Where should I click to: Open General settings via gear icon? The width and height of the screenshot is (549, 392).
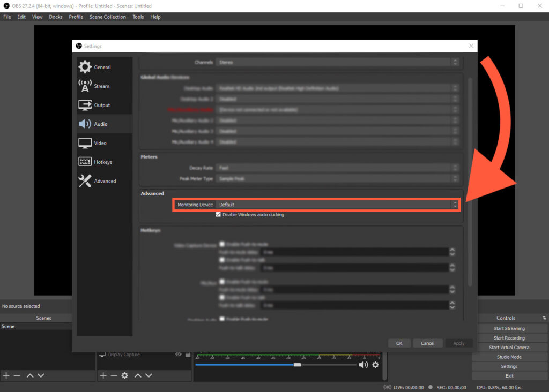84,66
